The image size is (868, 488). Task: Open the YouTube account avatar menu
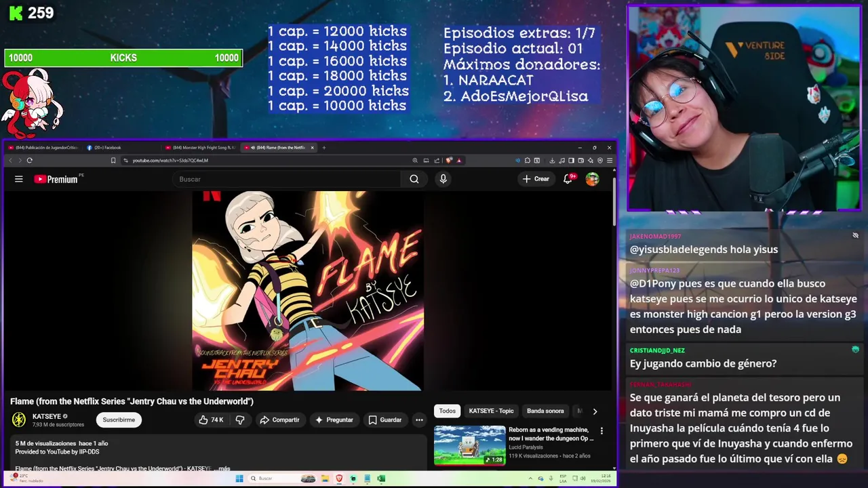click(592, 179)
